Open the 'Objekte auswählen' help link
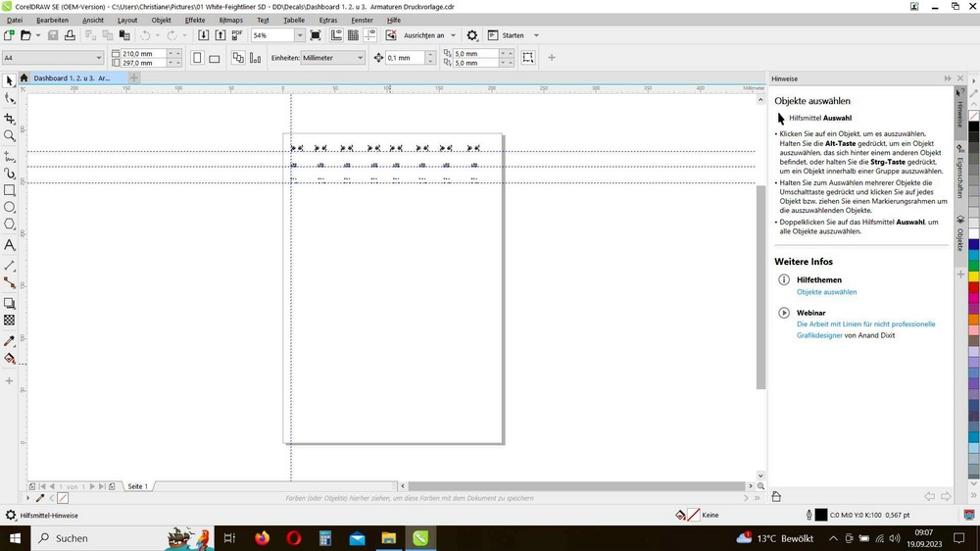 pyautogui.click(x=826, y=292)
